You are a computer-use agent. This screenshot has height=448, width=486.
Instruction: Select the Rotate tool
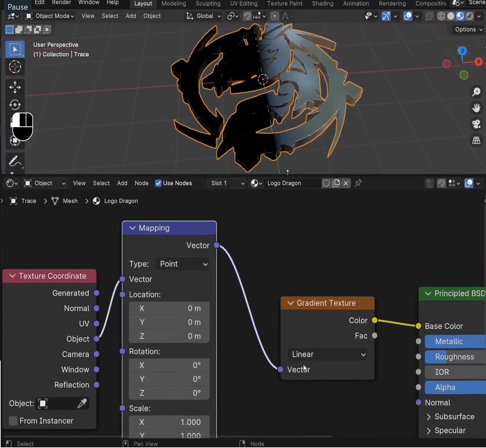pos(15,105)
